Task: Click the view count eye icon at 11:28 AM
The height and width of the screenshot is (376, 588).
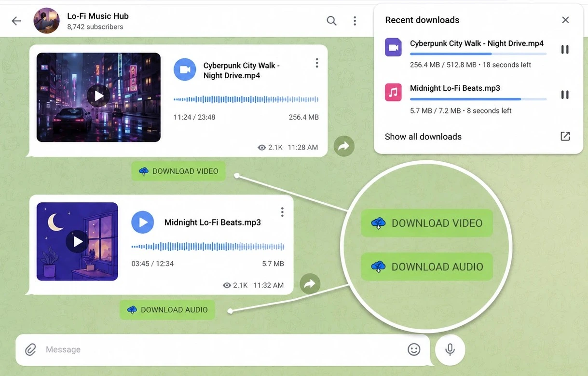Action: (262, 148)
